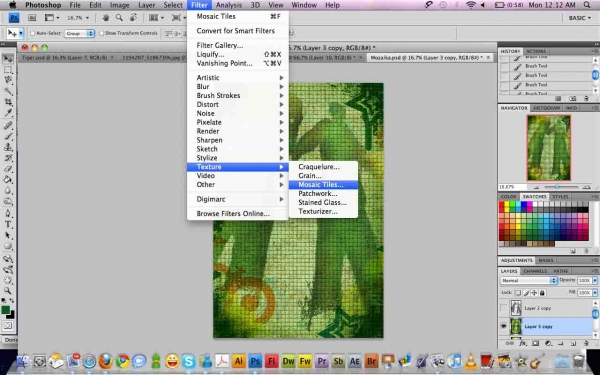Select the Eraser tool
The image size is (600, 375).
pyautogui.click(x=8, y=169)
